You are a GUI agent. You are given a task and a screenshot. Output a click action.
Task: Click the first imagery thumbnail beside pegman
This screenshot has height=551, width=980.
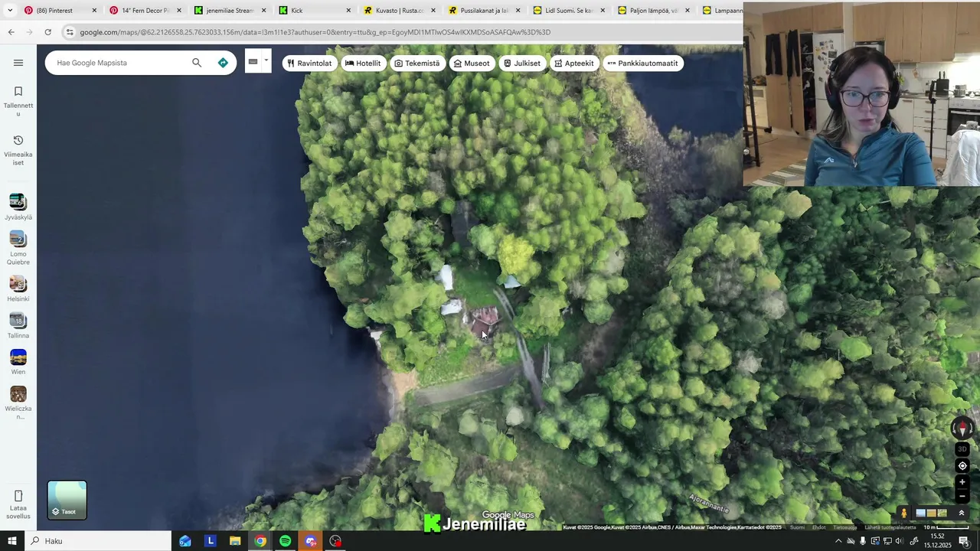[x=921, y=514]
